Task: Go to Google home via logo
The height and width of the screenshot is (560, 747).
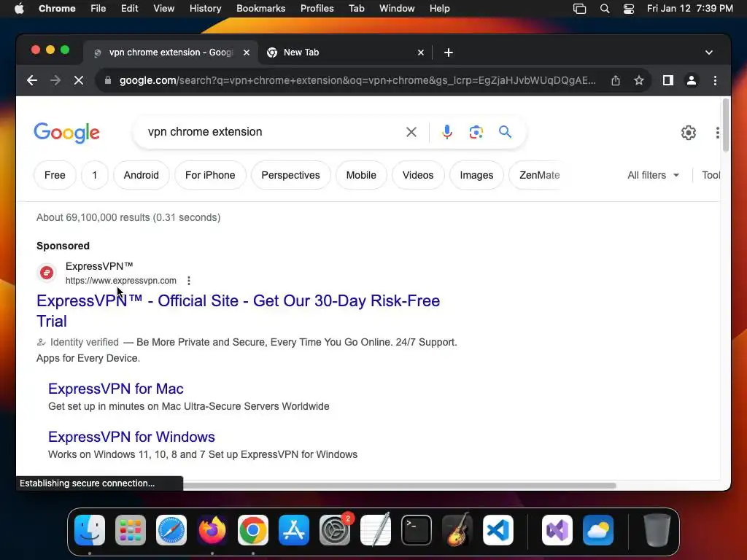Action: pyautogui.click(x=66, y=133)
